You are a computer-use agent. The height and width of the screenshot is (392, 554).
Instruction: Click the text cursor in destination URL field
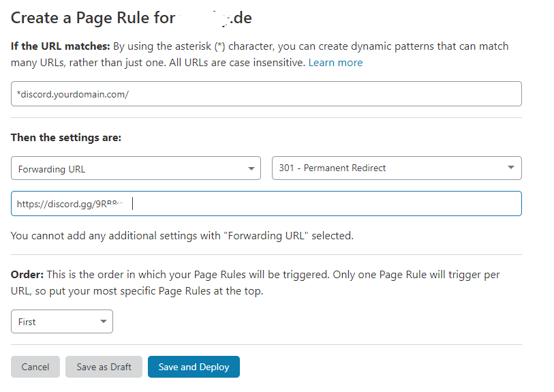click(x=133, y=203)
